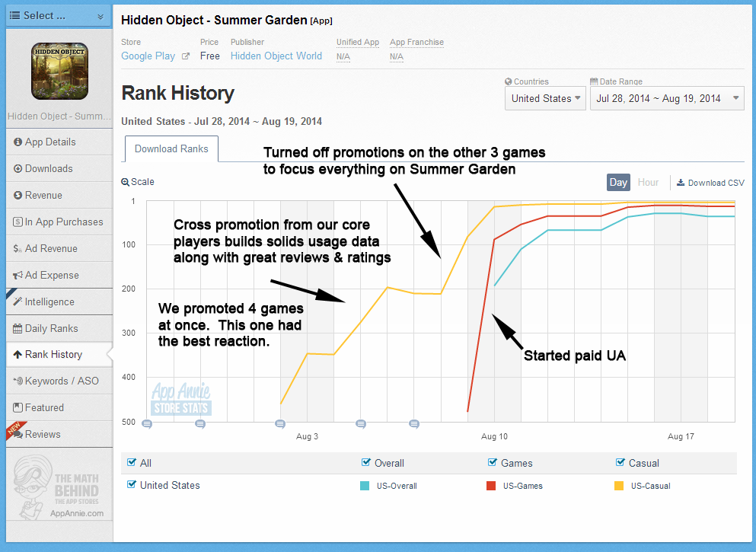Click the AppAnnie.com Math Behind banner
The image size is (756, 552).
[x=59, y=487]
